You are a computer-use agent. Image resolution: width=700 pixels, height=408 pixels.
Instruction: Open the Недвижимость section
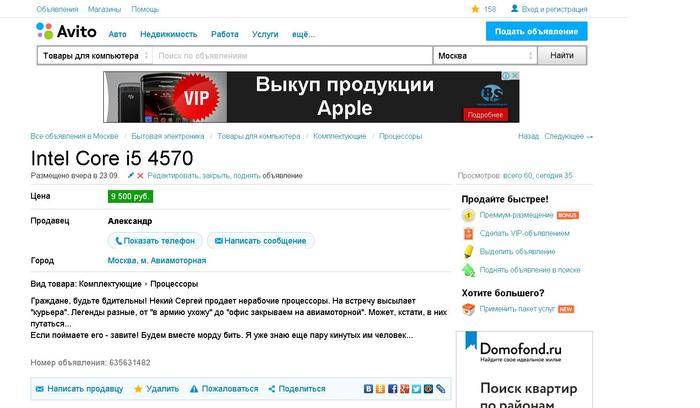tap(169, 34)
